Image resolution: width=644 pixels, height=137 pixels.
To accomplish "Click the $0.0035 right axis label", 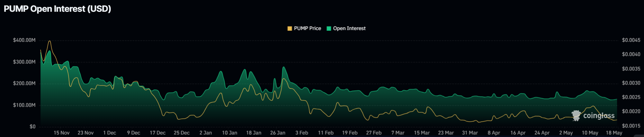I will pyautogui.click(x=631, y=69).
